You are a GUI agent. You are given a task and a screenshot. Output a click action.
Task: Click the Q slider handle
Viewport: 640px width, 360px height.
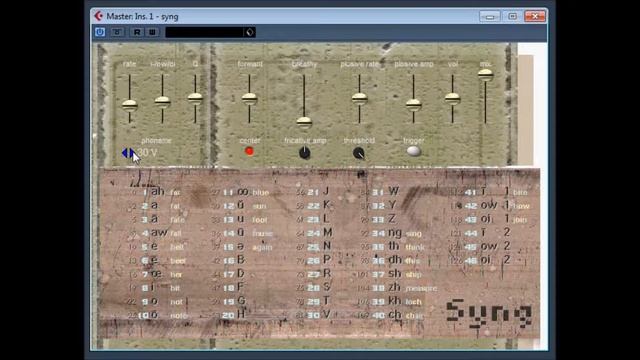195,98
